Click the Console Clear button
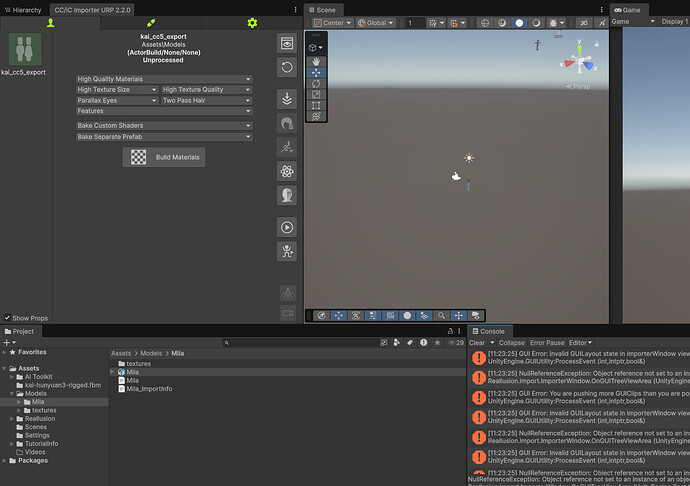This screenshot has height=486, width=690. click(x=477, y=342)
